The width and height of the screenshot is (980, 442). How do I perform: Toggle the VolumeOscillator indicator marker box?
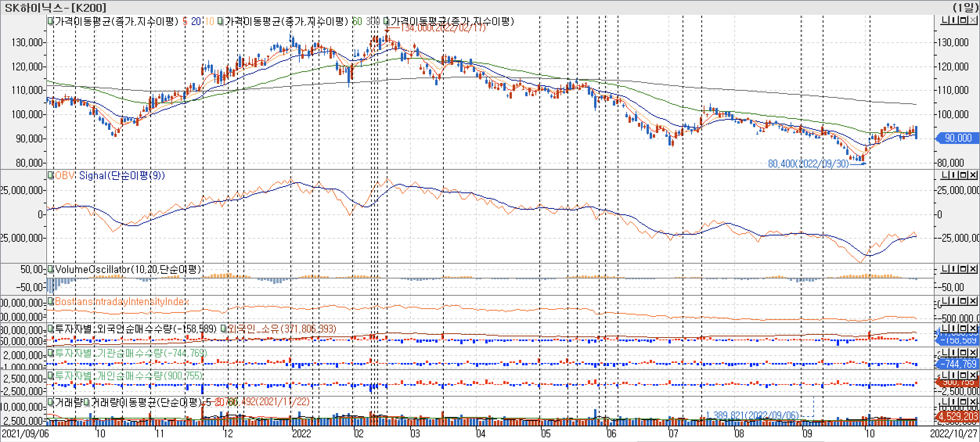(x=50, y=269)
